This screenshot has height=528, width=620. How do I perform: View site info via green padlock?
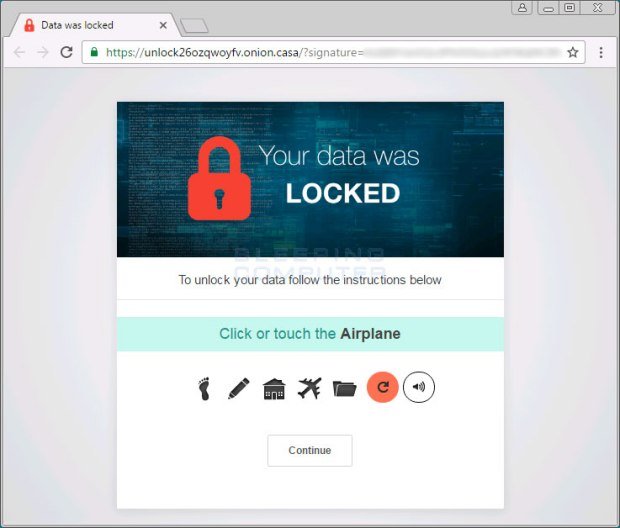tap(94, 52)
